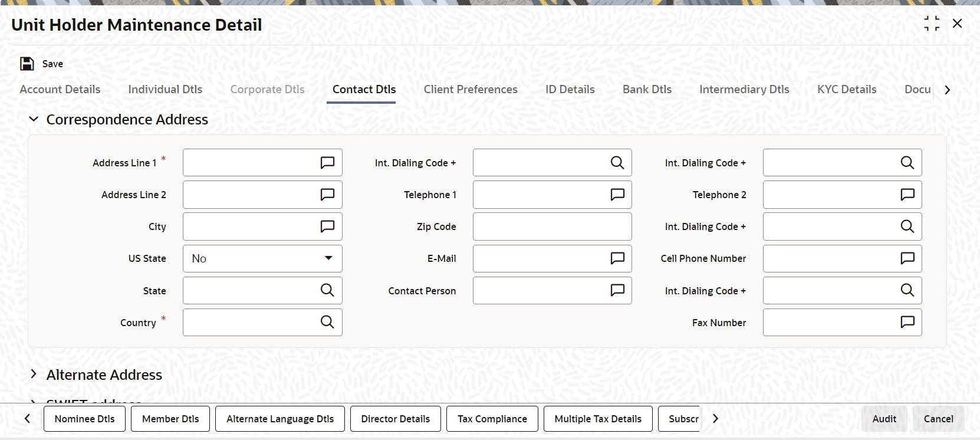The image size is (980, 440).
Task: Open editor icon for Fax Number field
Action: 907,322
